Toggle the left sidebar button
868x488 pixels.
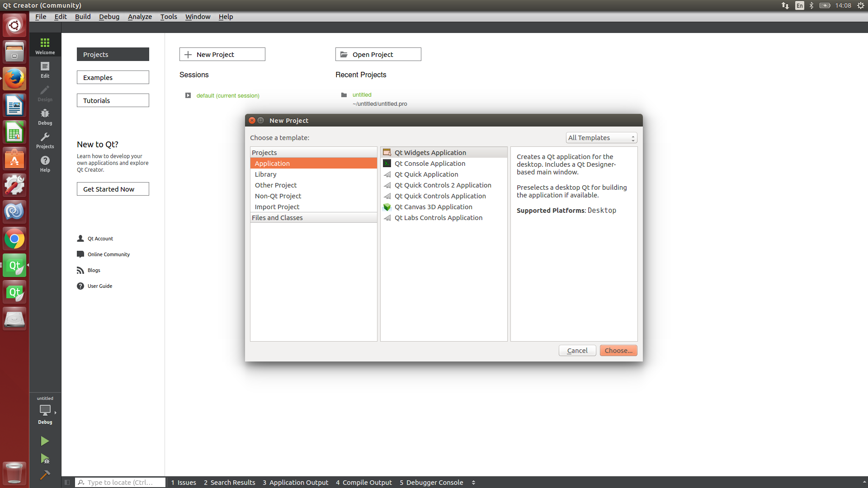[x=67, y=482]
